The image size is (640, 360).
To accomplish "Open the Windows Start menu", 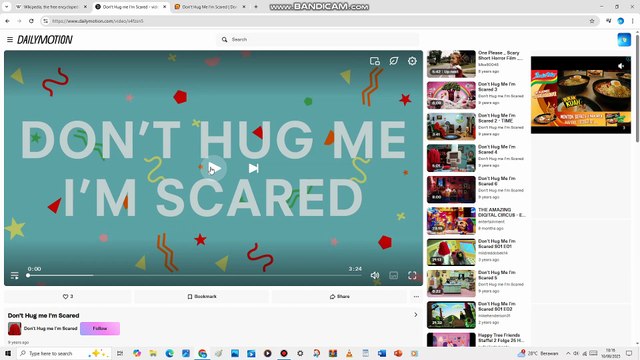I will (7, 353).
